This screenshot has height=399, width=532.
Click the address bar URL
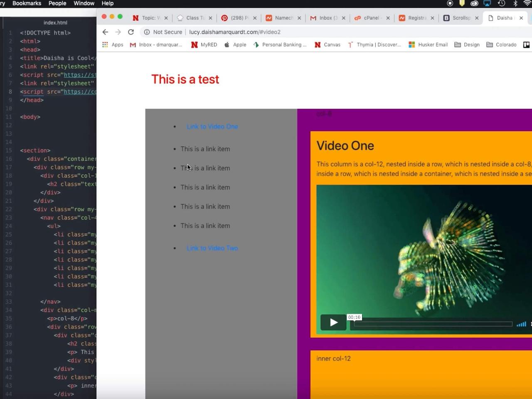235,32
